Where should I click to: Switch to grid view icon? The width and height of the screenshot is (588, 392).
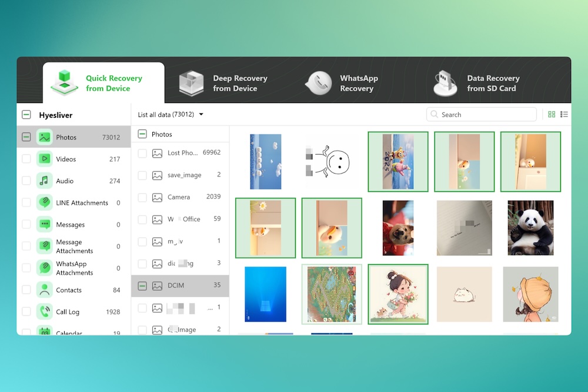click(x=552, y=114)
